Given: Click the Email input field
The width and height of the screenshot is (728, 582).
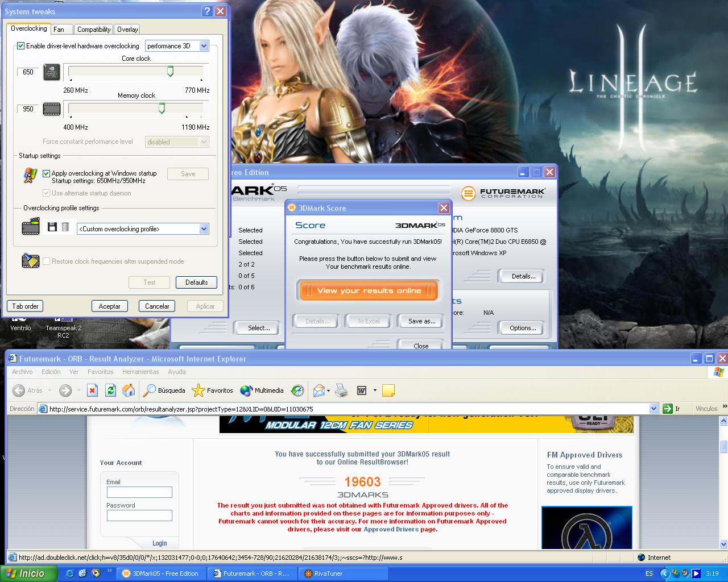Looking at the screenshot, I should point(139,492).
